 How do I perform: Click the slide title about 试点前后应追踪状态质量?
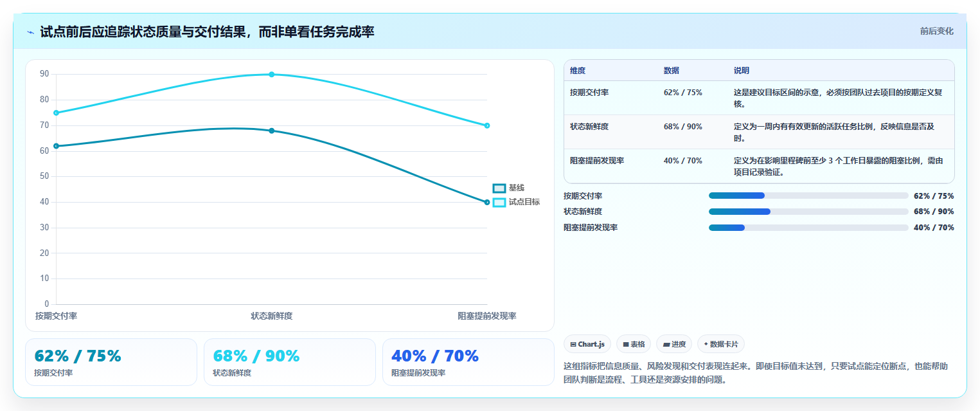pyautogui.click(x=207, y=32)
